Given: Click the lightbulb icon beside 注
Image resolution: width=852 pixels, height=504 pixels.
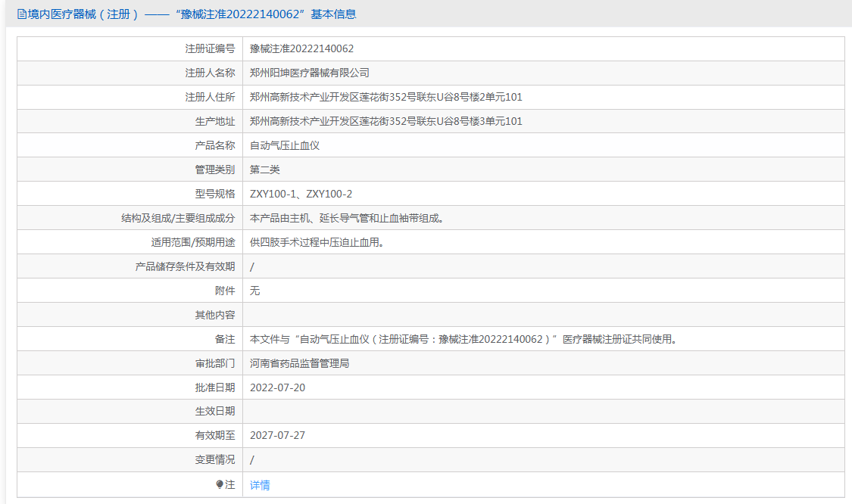Looking at the screenshot, I should pos(220,484).
